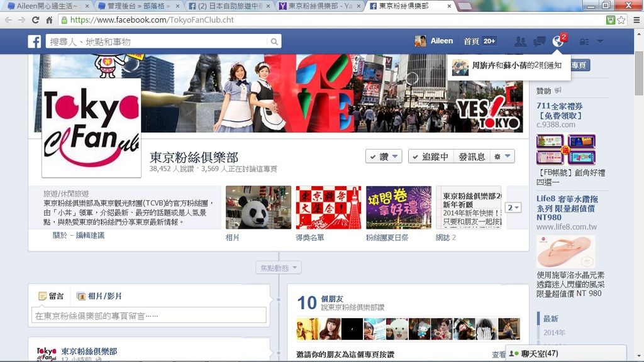This screenshot has height=362, width=644.
Task: Select the 相片/影片 composer tab
Action: tap(99, 296)
